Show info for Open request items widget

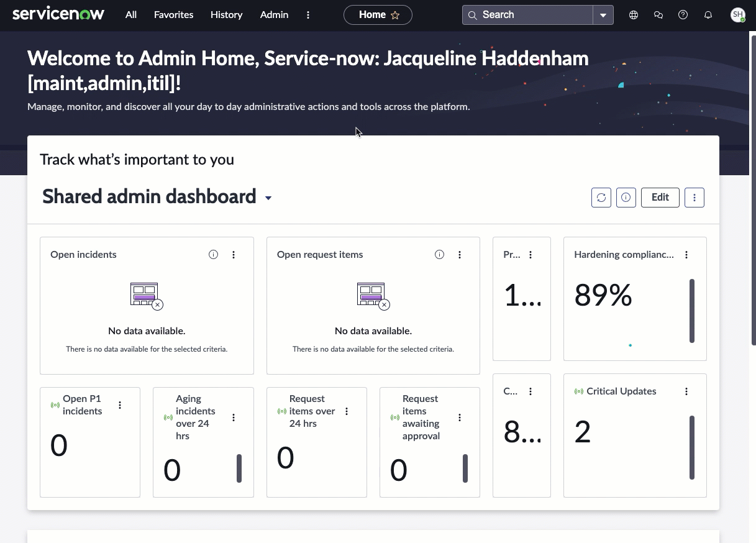[x=439, y=255]
